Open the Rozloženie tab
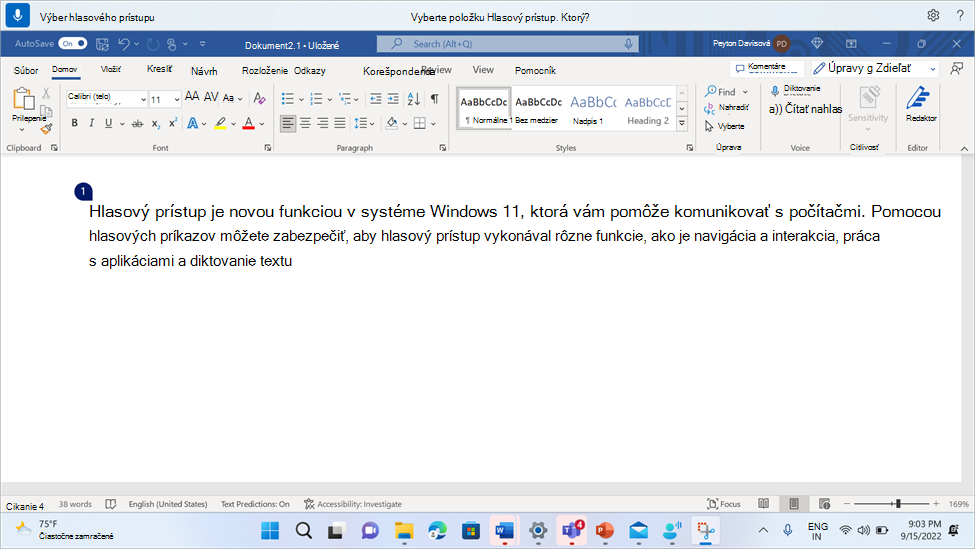 264,70
